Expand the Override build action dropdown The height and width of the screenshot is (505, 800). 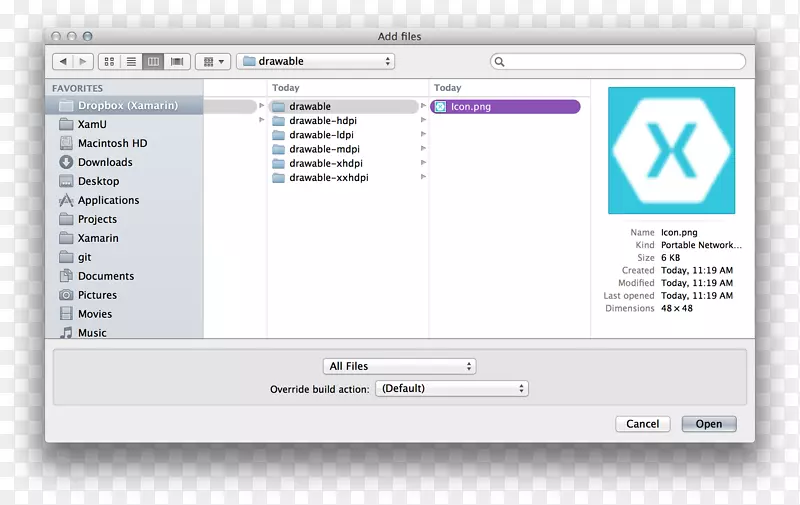pos(451,389)
